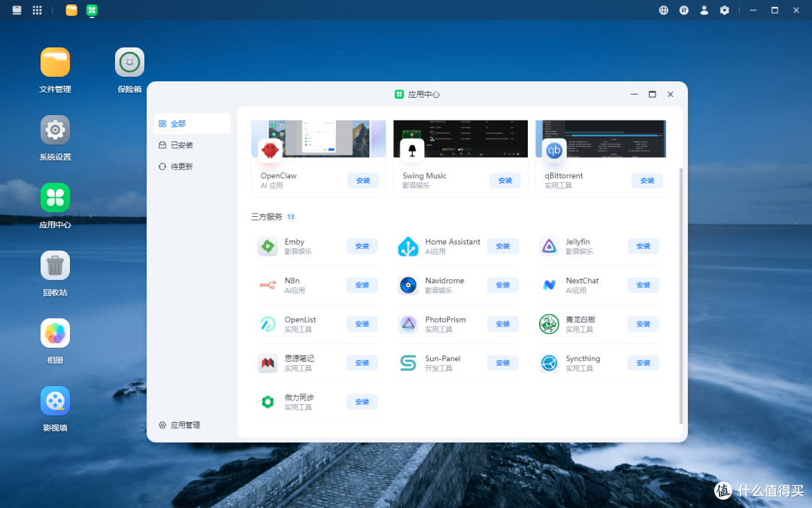Open the 保险箱 desktop icon
The image size is (812, 508).
tap(129, 62)
